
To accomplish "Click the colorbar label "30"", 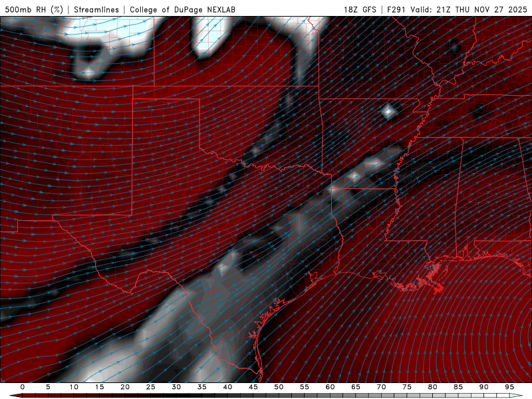I will [x=176, y=387].
